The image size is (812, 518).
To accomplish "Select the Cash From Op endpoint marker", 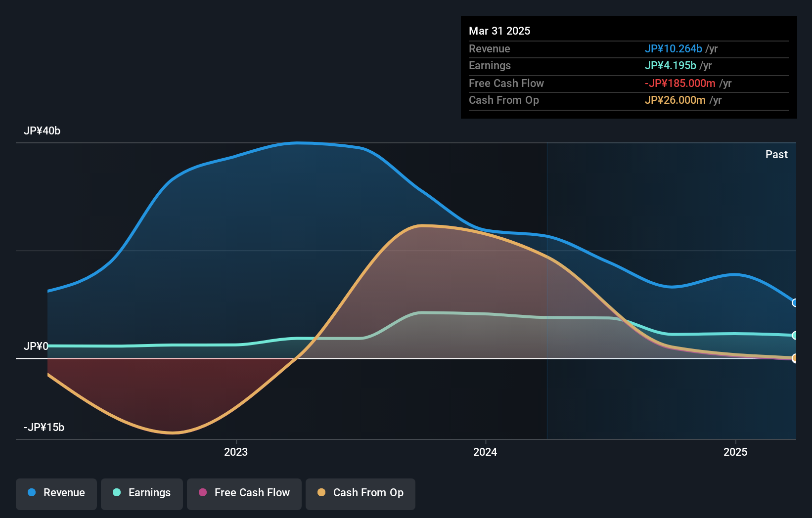I will (795, 358).
